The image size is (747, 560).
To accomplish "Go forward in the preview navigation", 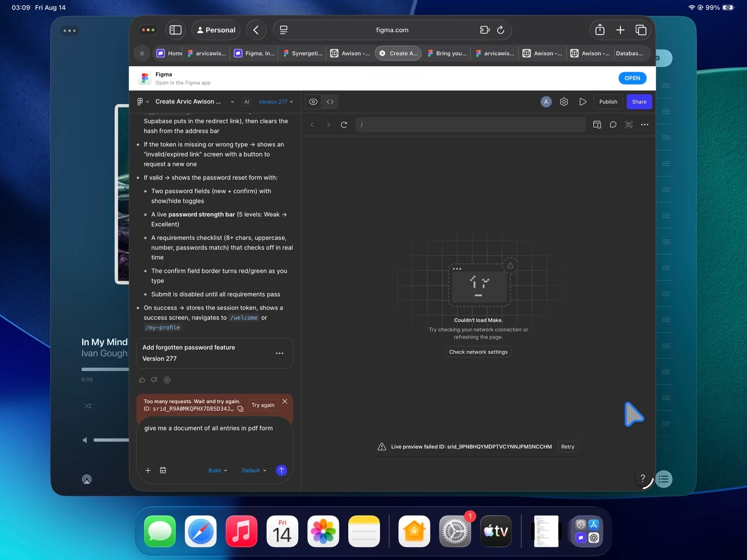I will pyautogui.click(x=328, y=125).
